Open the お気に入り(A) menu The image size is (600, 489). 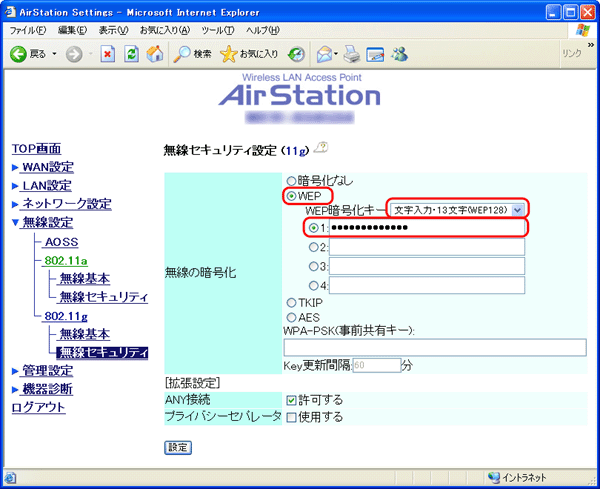pos(165,30)
